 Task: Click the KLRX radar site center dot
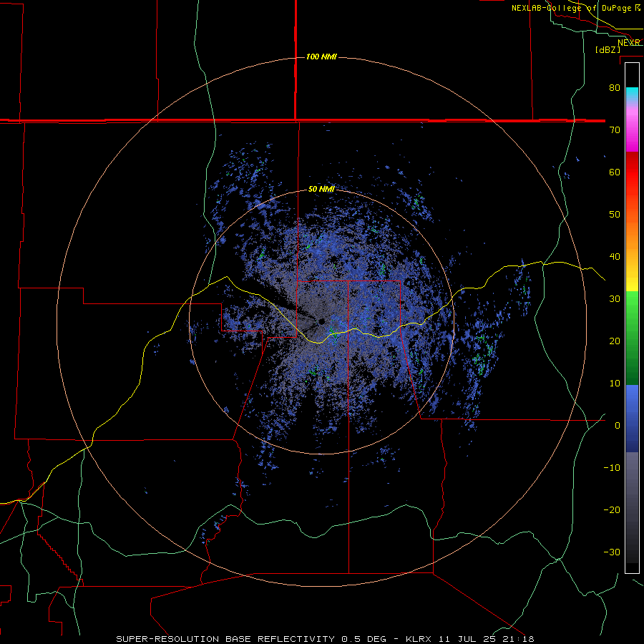click(x=321, y=321)
